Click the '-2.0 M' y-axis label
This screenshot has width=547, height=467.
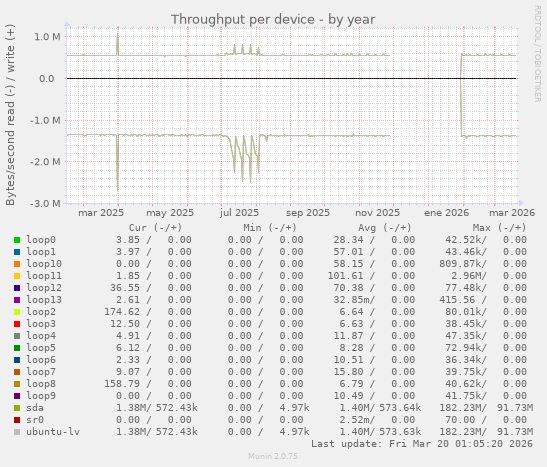[x=45, y=162]
